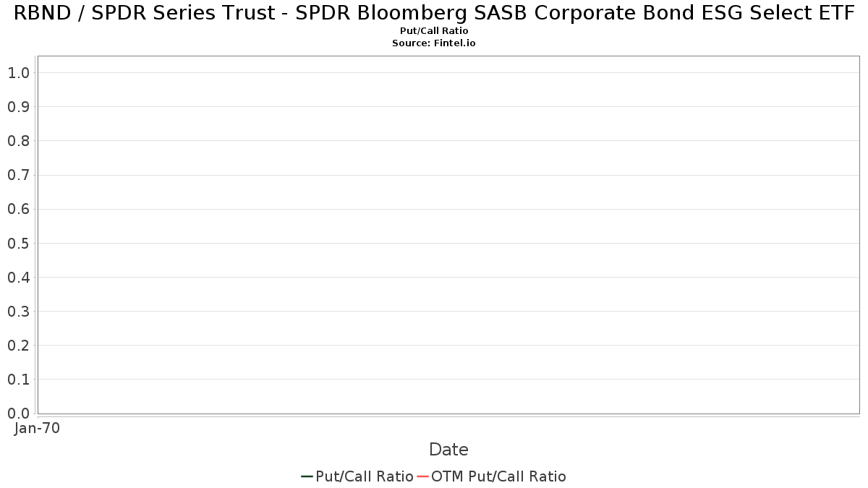Image resolution: width=868 pixels, height=488 pixels.
Task: Click the 0.1 y-axis label
Action: (18, 380)
